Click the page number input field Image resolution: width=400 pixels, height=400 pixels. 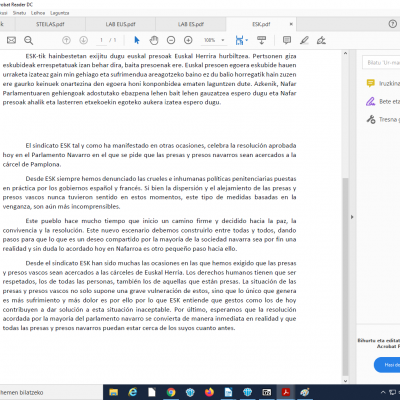pyautogui.click(x=101, y=40)
